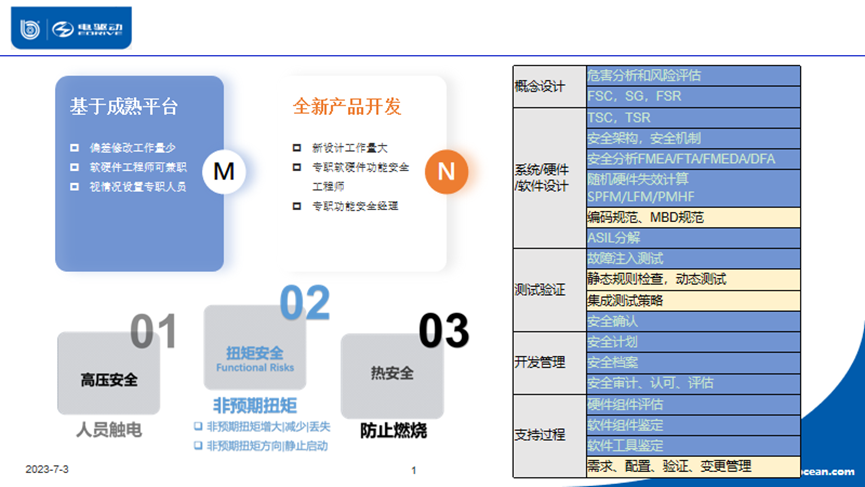Screen dimensions: 865x487
Task: Click the 高压安全 gray box
Action: click(x=109, y=380)
